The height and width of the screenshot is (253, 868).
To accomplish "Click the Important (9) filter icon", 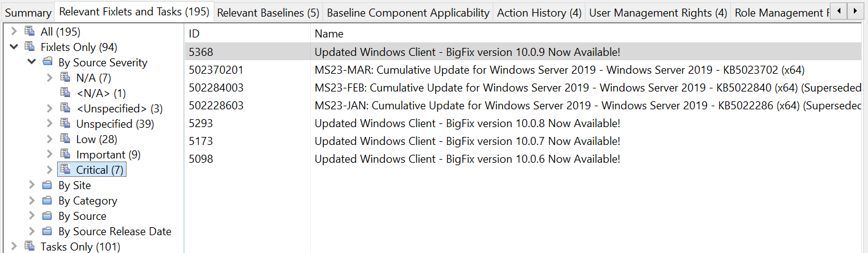I will tap(65, 155).
